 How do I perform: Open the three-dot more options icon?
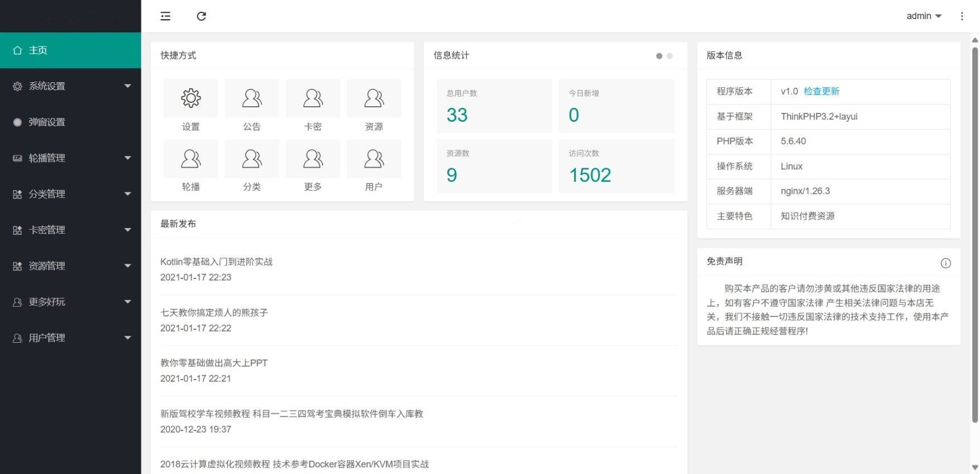[962, 16]
